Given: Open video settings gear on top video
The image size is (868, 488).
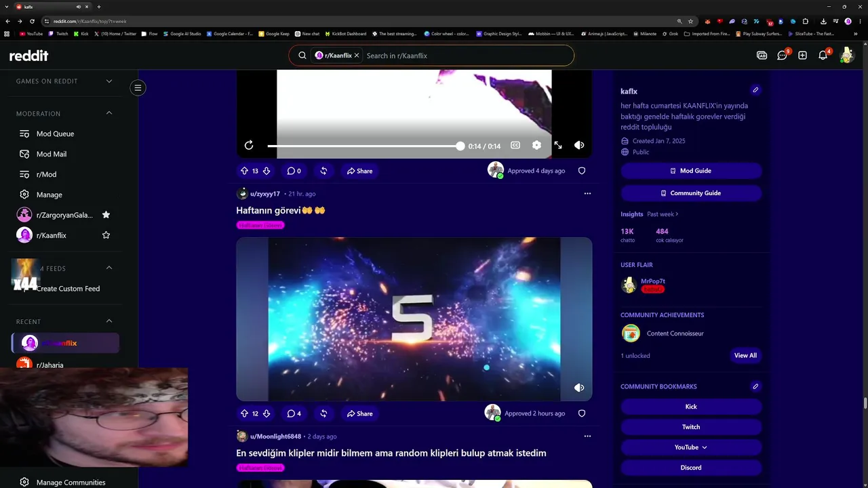Looking at the screenshot, I should 536,145.
